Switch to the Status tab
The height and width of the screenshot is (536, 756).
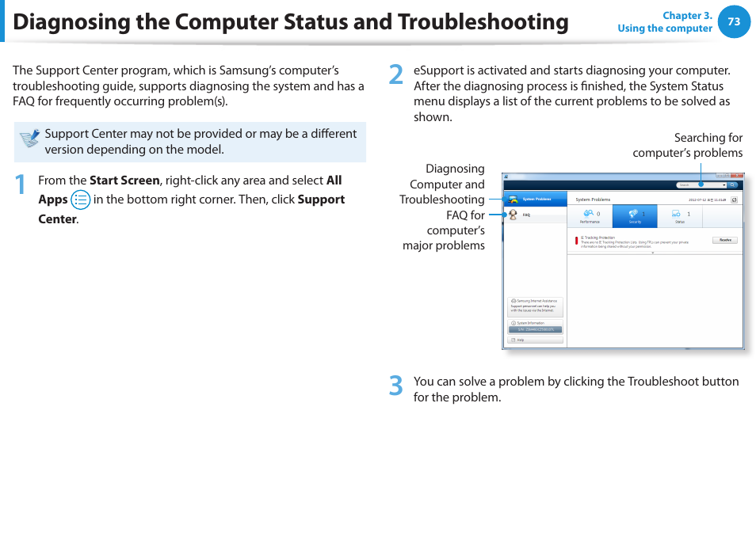pyautogui.click(x=680, y=216)
